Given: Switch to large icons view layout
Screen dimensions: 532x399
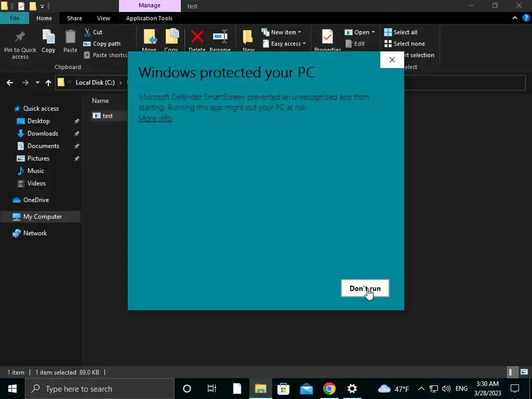Looking at the screenshot, I should (x=524, y=372).
